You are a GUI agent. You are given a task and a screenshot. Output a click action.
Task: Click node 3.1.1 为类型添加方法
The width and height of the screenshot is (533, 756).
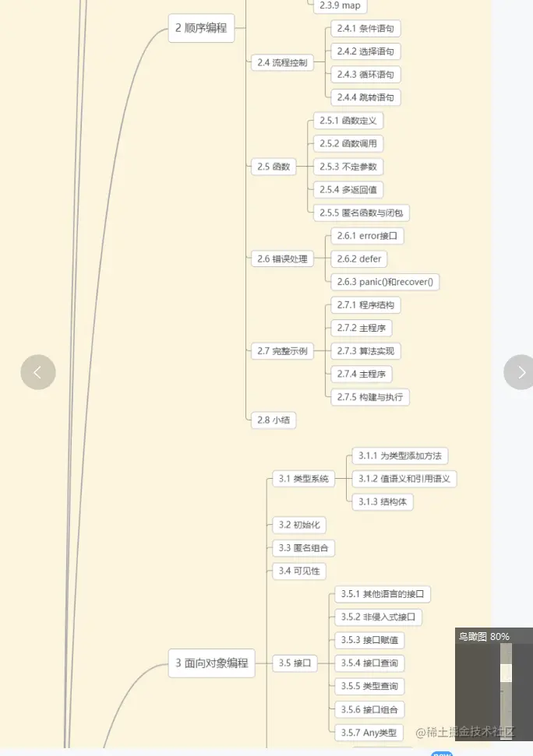click(400, 455)
